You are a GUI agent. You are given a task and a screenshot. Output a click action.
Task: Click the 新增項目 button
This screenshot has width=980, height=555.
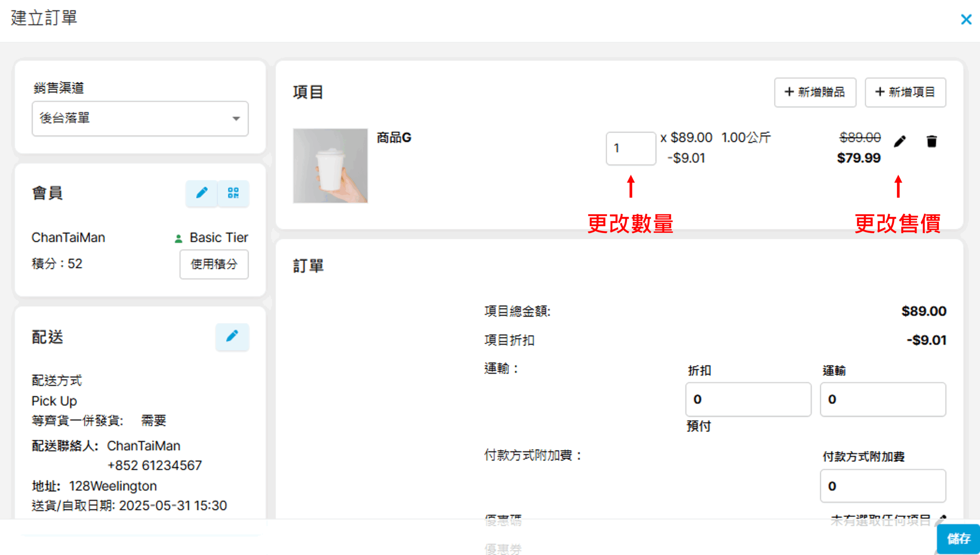[x=905, y=92]
